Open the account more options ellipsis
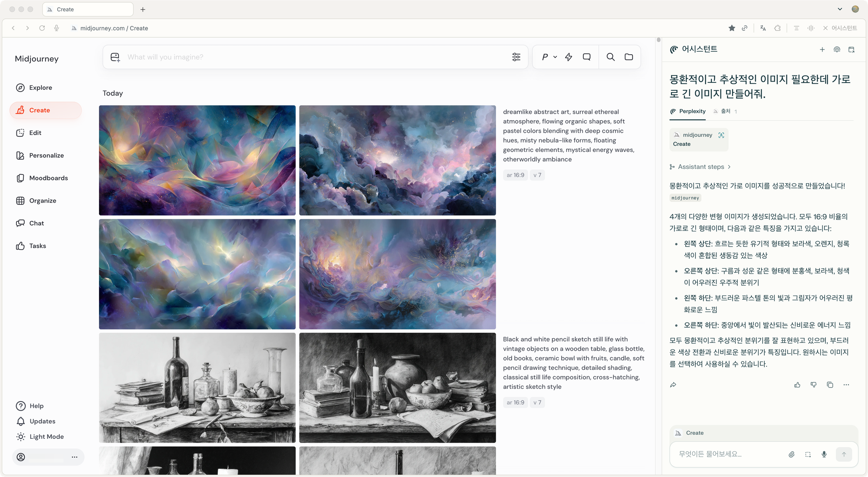868x477 pixels. (x=75, y=457)
